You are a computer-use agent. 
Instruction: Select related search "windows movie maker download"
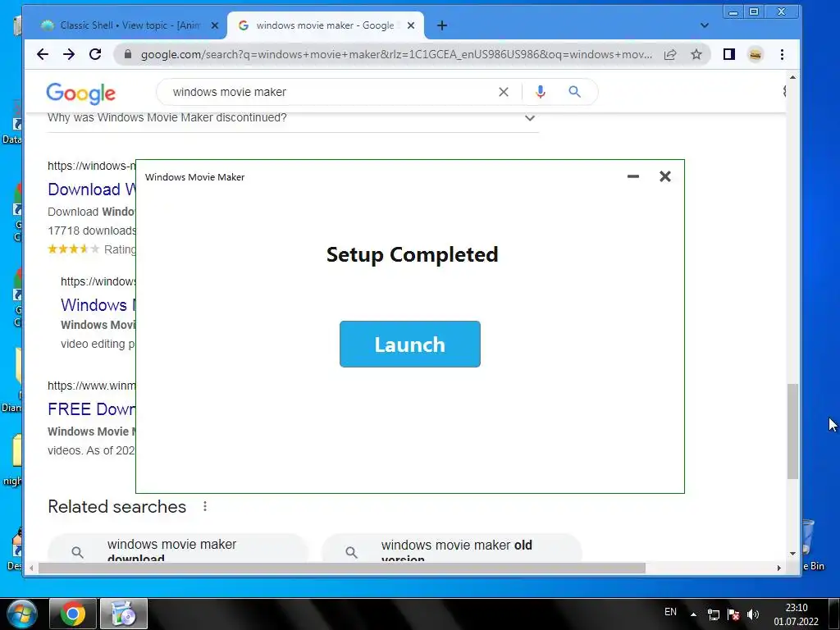point(178,547)
